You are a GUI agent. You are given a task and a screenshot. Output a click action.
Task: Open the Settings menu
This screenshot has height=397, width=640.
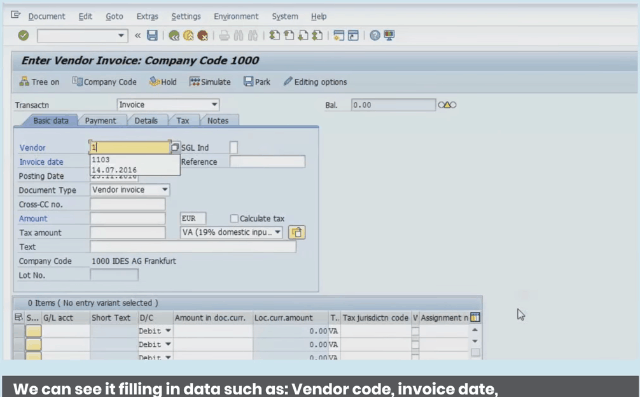(x=186, y=16)
